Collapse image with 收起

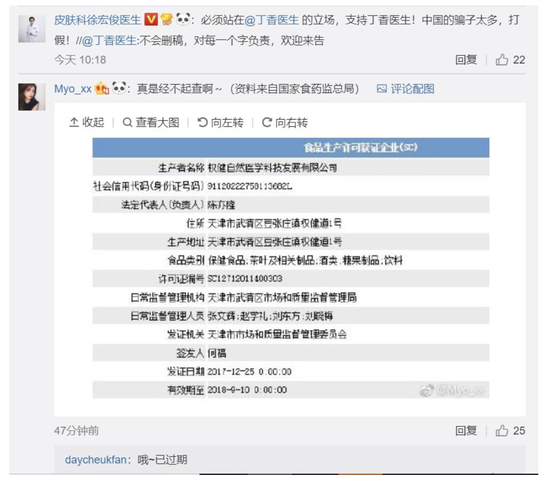click(x=87, y=122)
